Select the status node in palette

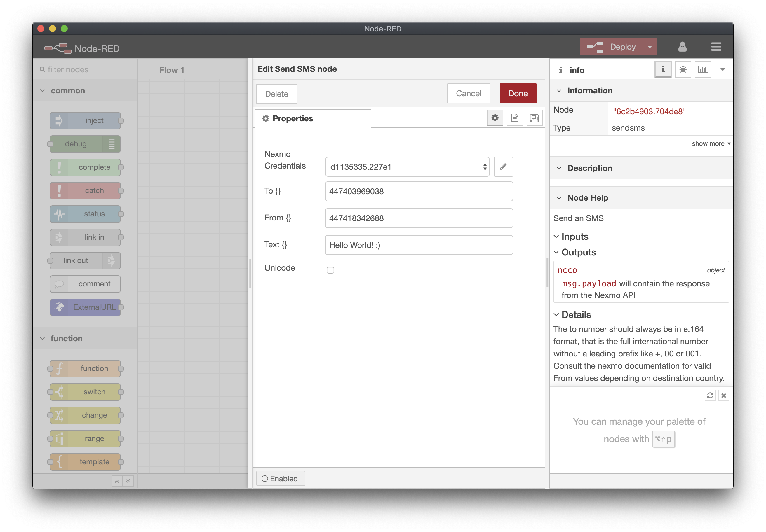pyautogui.click(x=86, y=214)
